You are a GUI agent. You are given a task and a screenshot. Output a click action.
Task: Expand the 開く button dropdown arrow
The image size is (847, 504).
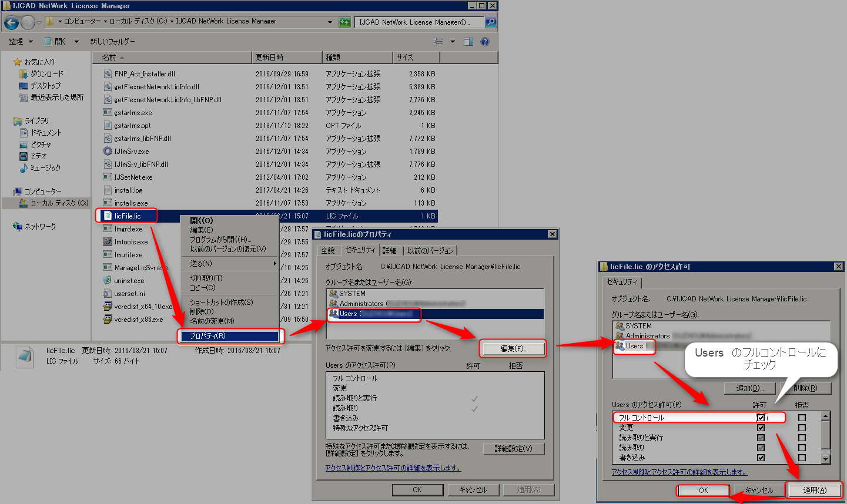76,42
